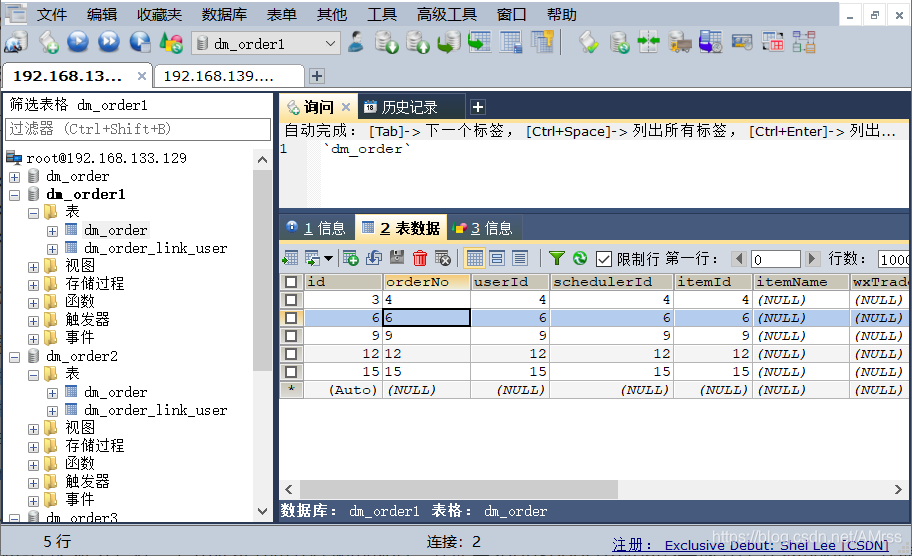Open the schema designer diagram icon

(804, 42)
